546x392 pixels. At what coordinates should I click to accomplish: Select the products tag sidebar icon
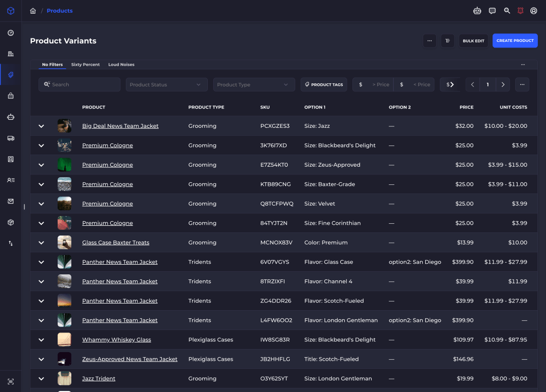[11, 75]
